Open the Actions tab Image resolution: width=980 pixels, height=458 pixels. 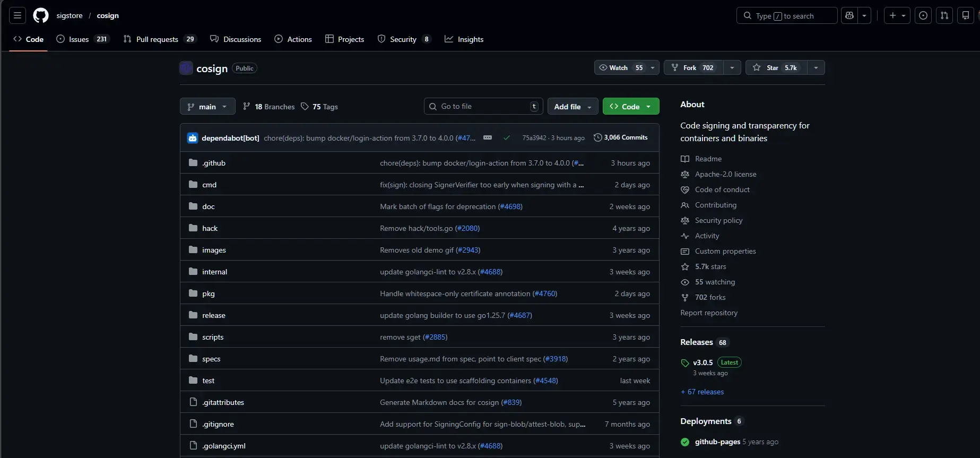click(293, 39)
